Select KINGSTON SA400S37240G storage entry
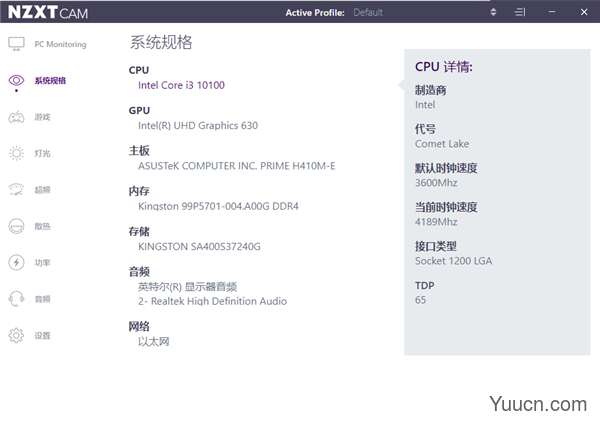The width and height of the screenshot is (600, 434). tap(199, 246)
